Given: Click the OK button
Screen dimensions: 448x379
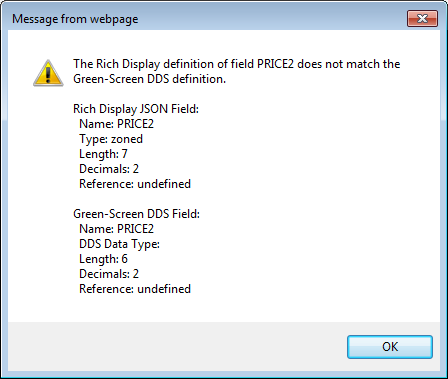Looking at the screenshot, I should pyautogui.click(x=390, y=347).
